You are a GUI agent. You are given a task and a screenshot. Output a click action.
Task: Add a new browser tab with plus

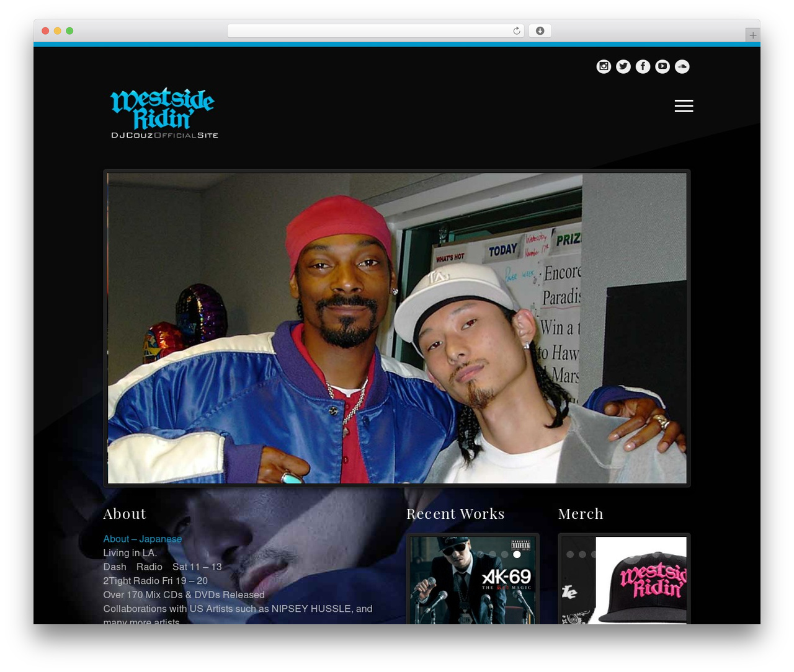[752, 35]
